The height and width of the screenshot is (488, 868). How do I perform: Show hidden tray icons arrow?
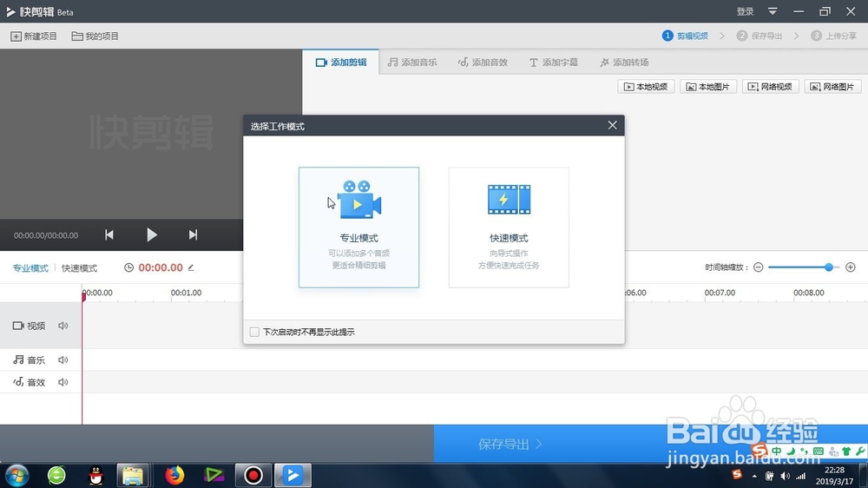[754, 476]
